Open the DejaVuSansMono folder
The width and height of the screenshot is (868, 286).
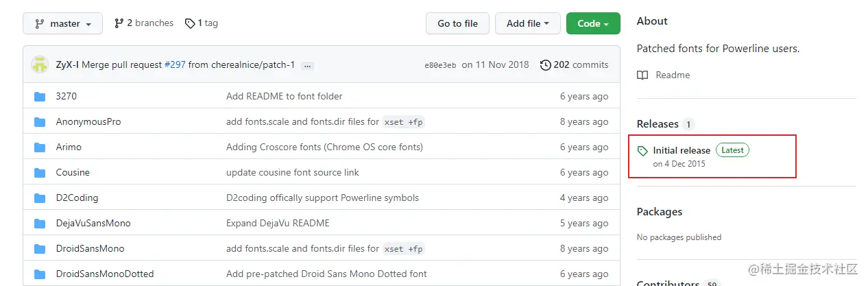(x=93, y=224)
